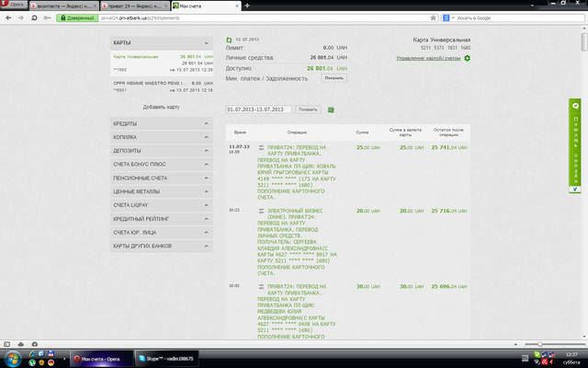Select the Карта Универсальная card entry
The width and height of the screenshot is (588, 368).
(162, 63)
